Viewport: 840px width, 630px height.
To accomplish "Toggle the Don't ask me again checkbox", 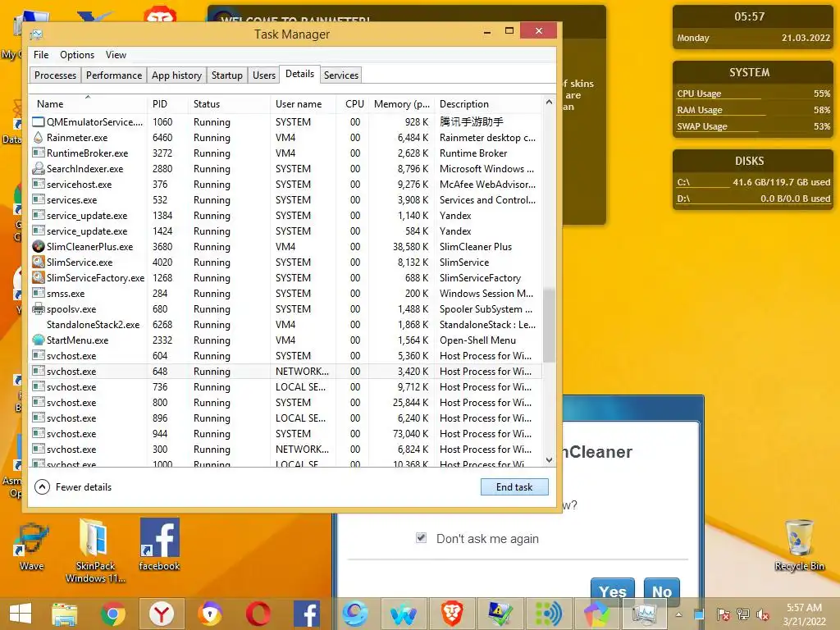I will tap(421, 538).
